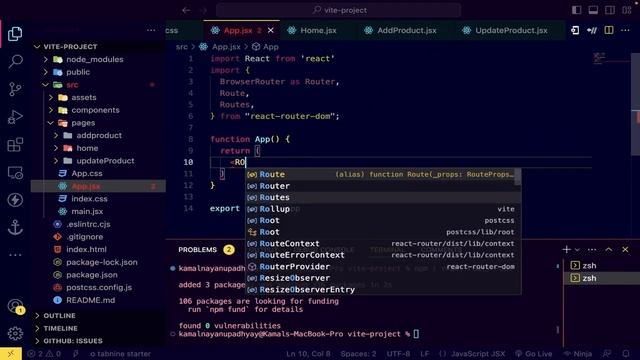Click the UTF-8 encoding indicator
The width and height of the screenshot is (640, 360).
pyautogui.click(x=398, y=354)
